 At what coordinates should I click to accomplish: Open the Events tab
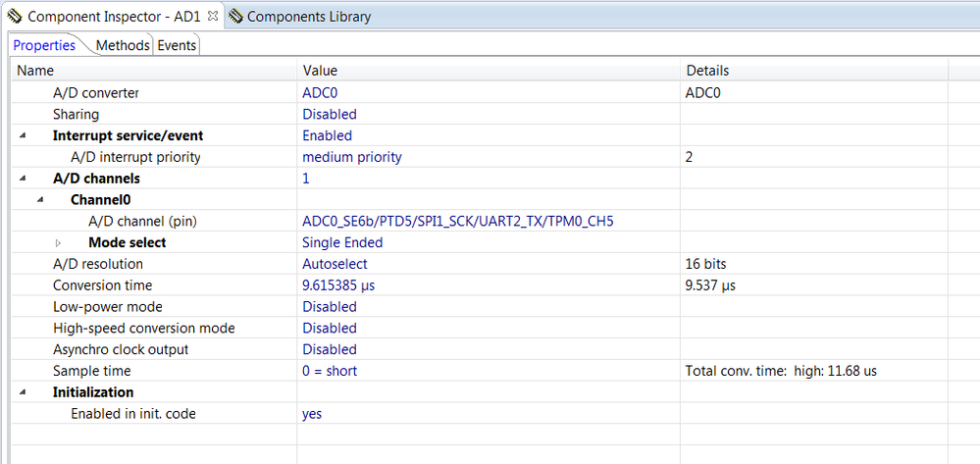pos(177,45)
